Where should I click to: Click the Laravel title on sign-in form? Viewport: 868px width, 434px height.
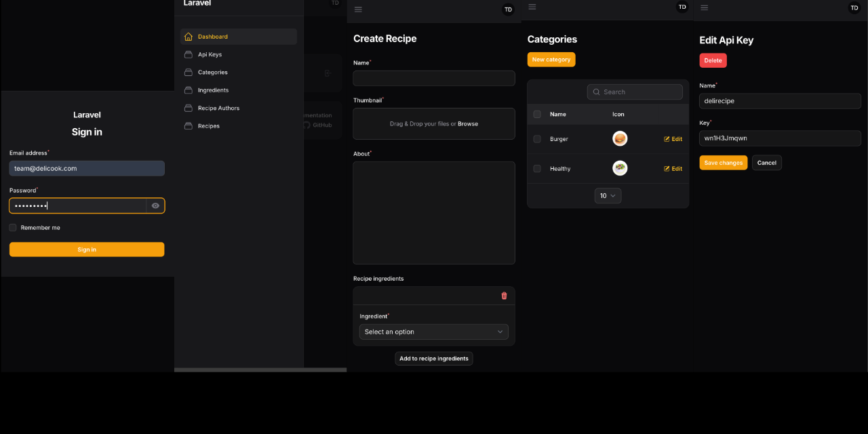[87, 115]
